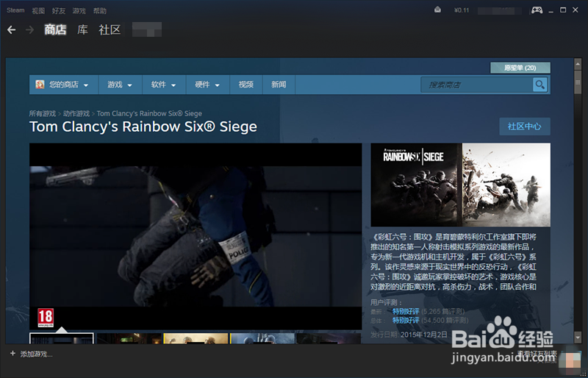Screen dimensions: 588x378
Task: Open the 游戏 menu in title bar
Action: (x=79, y=11)
